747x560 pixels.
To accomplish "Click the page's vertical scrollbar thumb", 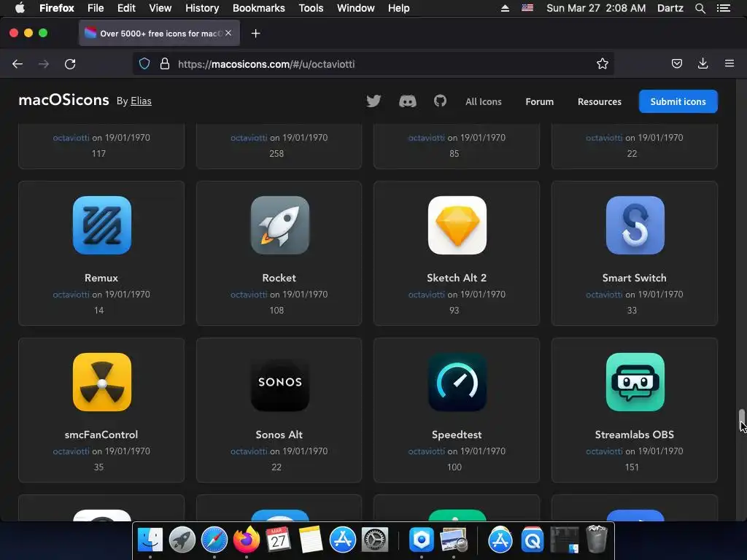I will (741, 419).
